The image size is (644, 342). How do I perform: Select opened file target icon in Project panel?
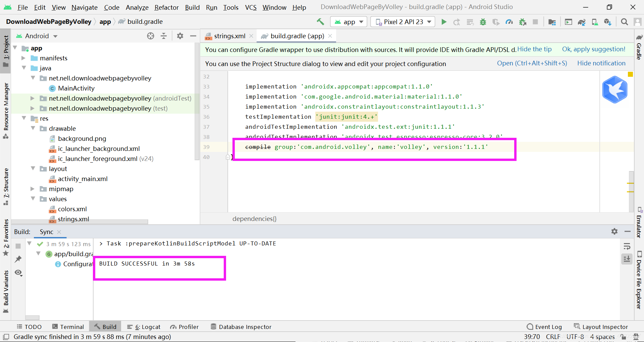coord(151,36)
